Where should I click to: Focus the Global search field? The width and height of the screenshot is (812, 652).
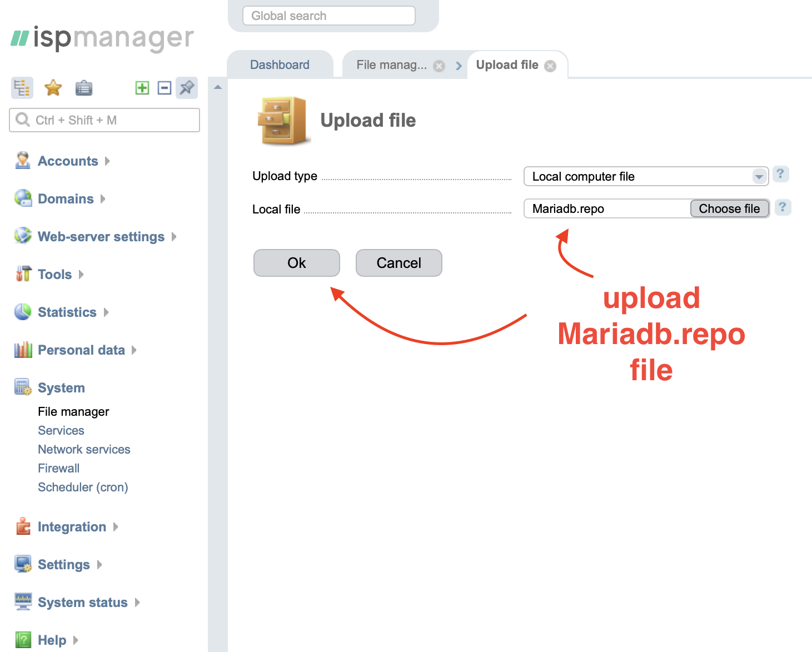pos(329,16)
